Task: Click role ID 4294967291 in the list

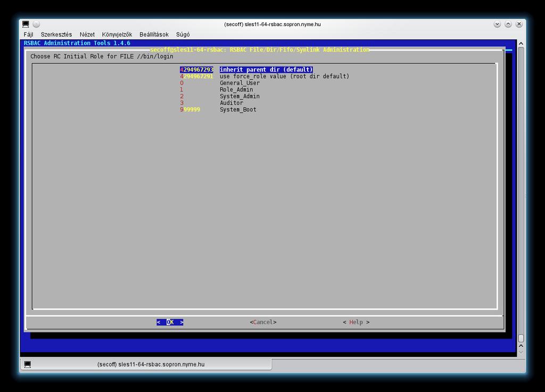Action: click(197, 77)
